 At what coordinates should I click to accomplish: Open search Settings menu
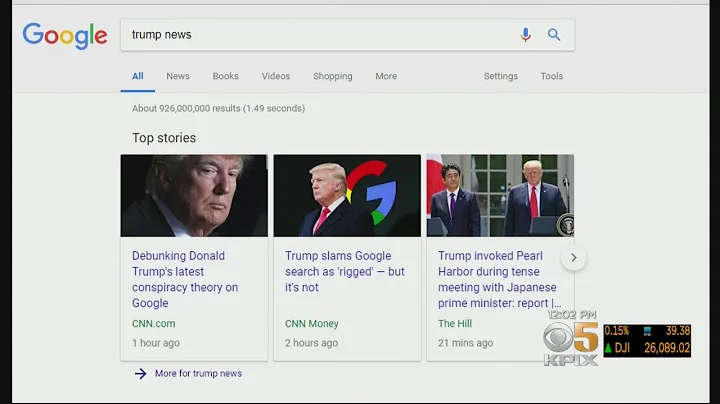(501, 76)
